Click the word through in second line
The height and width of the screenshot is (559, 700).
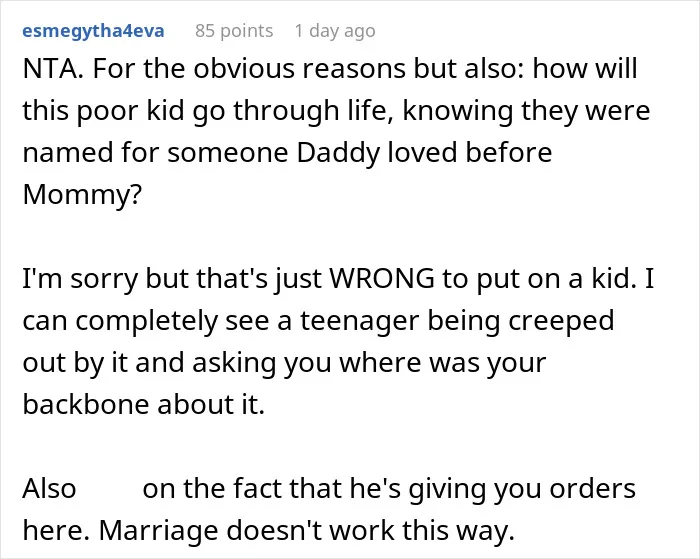tap(286, 111)
